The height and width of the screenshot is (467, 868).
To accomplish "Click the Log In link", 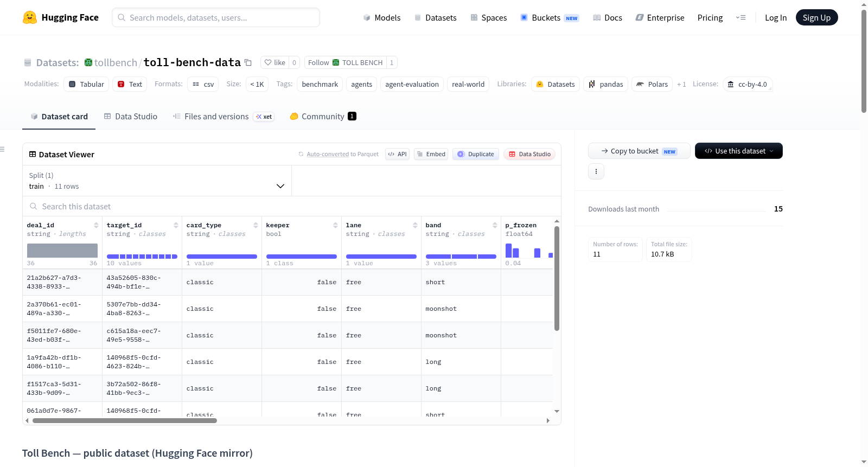I will click(x=776, y=18).
